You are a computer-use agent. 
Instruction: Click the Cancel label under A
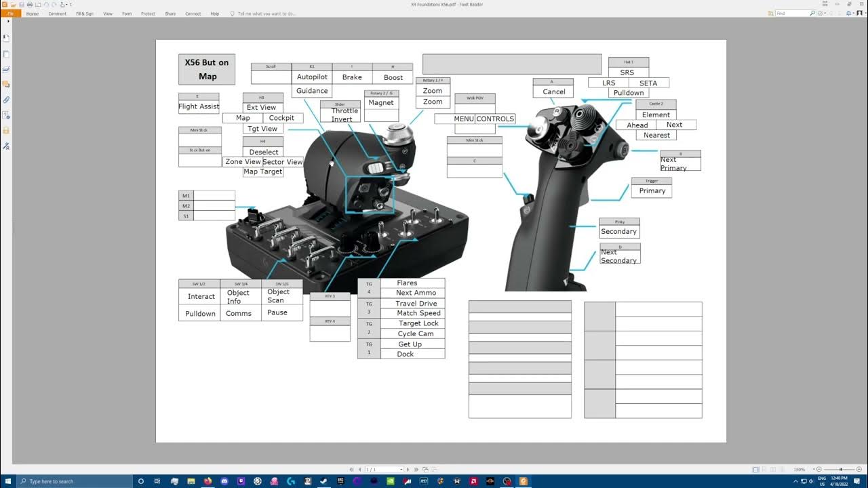pyautogui.click(x=554, y=91)
